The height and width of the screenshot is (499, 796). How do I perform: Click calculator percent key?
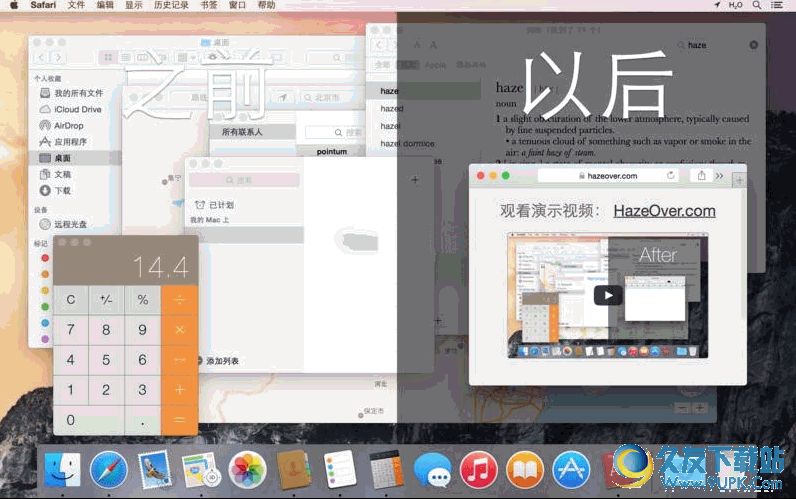point(143,300)
